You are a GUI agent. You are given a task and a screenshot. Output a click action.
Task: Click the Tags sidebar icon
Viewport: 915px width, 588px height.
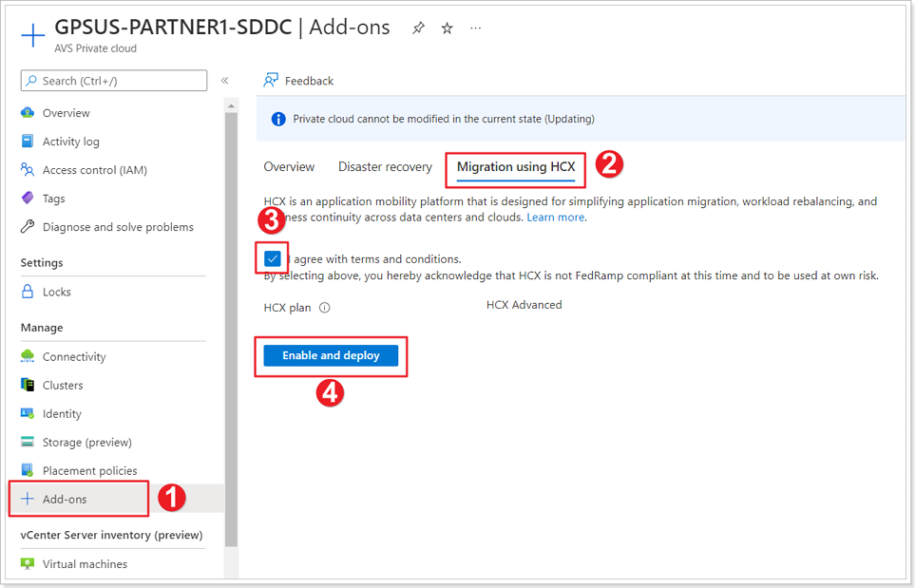click(x=29, y=198)
